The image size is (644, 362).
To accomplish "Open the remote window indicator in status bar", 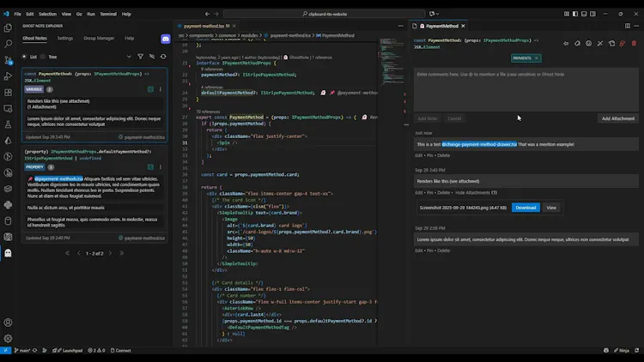I will pos(5,351).
